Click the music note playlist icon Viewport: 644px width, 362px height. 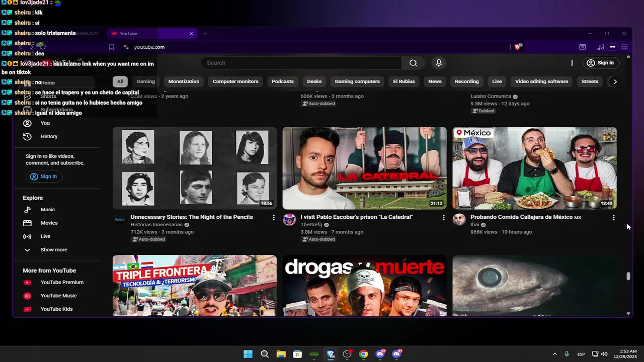click(x=600, y=47)
